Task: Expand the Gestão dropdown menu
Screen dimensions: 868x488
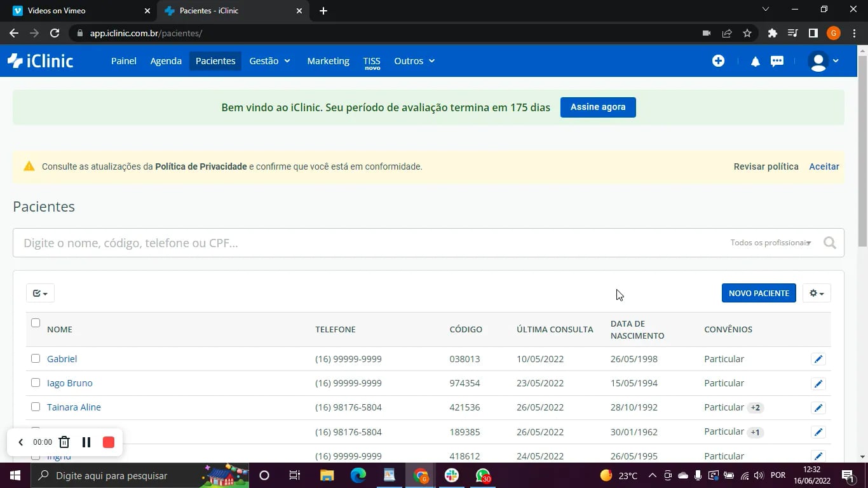Action: tap(270, 61)
